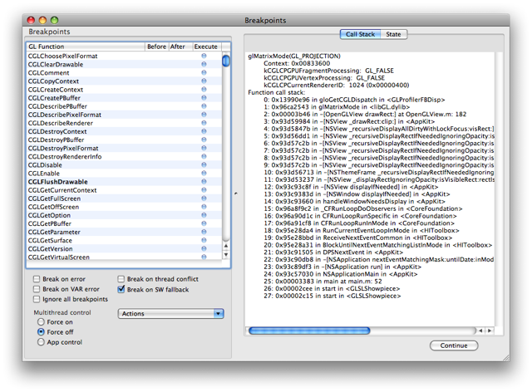Click the Execute icon for CGLGetOption
This screenshot has height=392, width=532.
pos(204,215)
